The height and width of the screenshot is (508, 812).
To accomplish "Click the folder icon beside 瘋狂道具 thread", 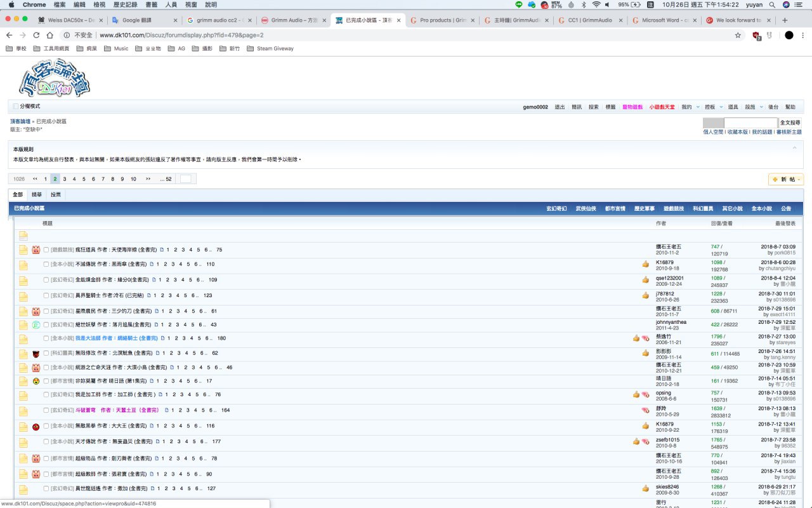I will [23, 250].
